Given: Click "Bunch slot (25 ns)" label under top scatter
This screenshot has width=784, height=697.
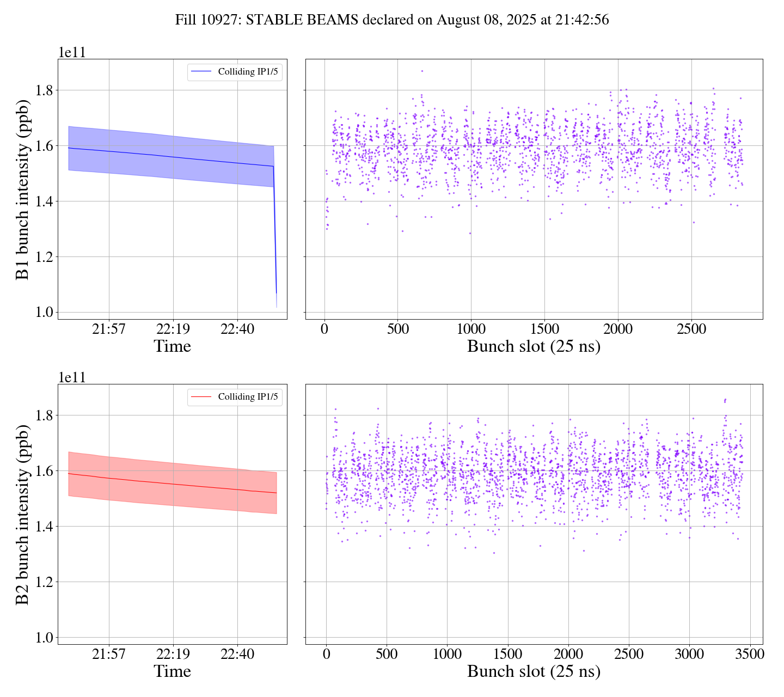Looking at the screenshot, I should [x=534, y=346].
